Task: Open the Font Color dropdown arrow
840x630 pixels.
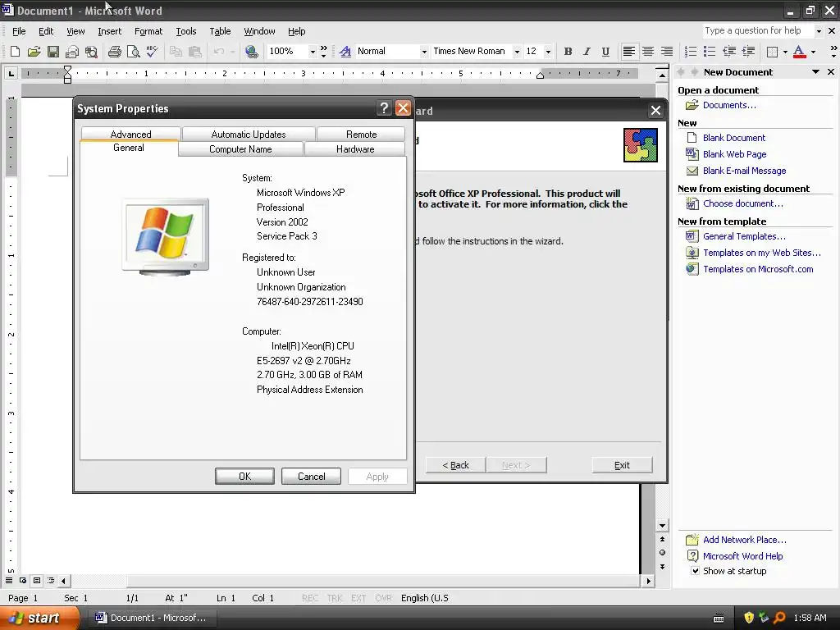Action: pos(813,52)
